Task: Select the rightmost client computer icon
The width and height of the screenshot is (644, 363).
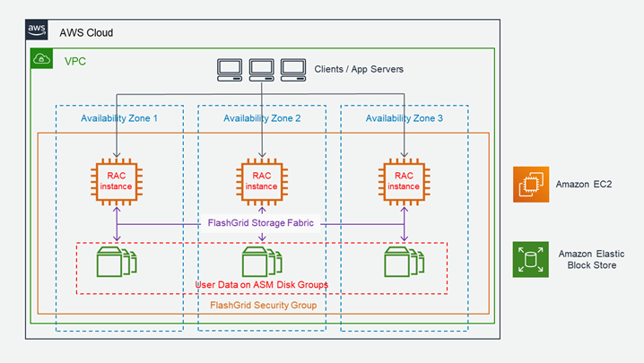Action: [x=293, y=70]
